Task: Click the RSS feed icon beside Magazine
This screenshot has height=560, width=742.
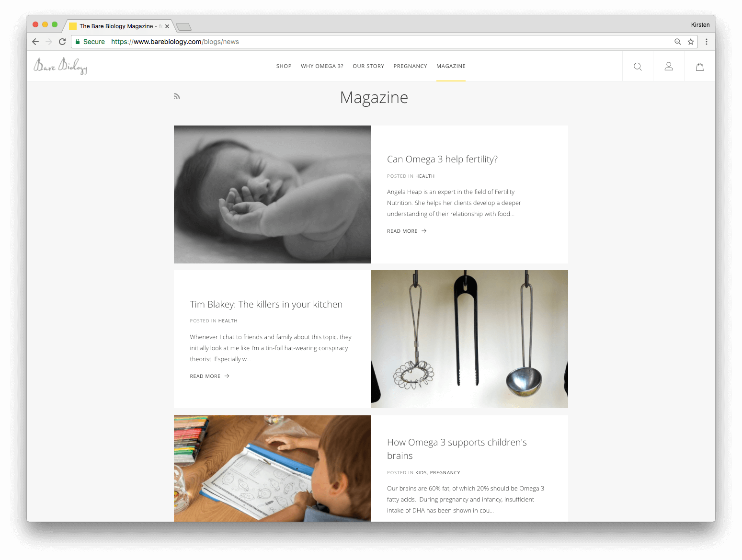Action: 177,96
